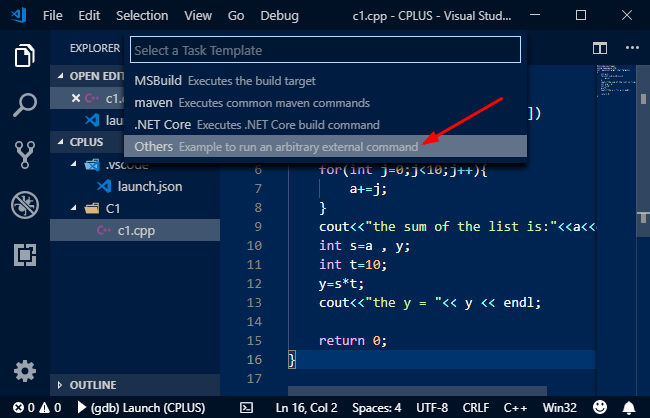Click the warnings count in status bar
Image resolution: width=650 pixels, height=418 pixels.
[50, 408]
